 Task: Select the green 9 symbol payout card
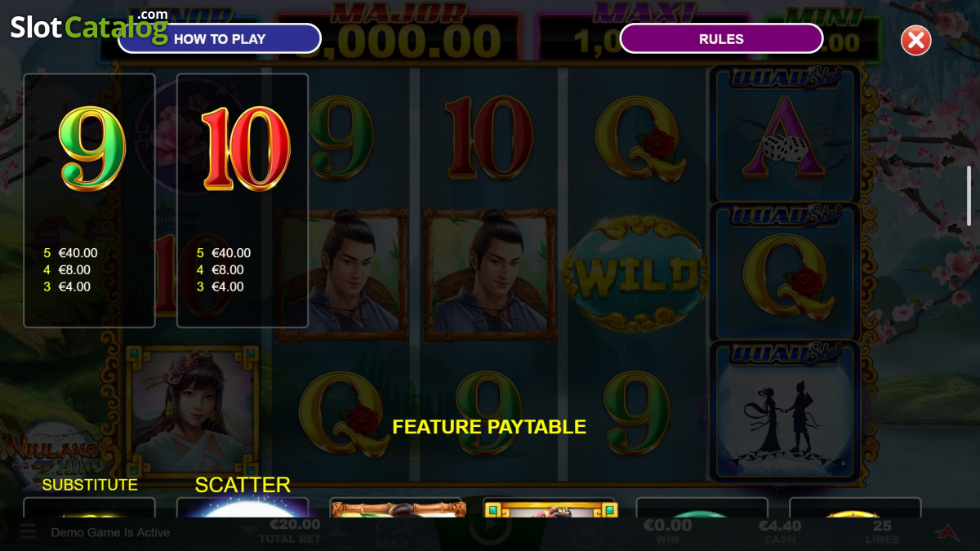tap(89, 201)
